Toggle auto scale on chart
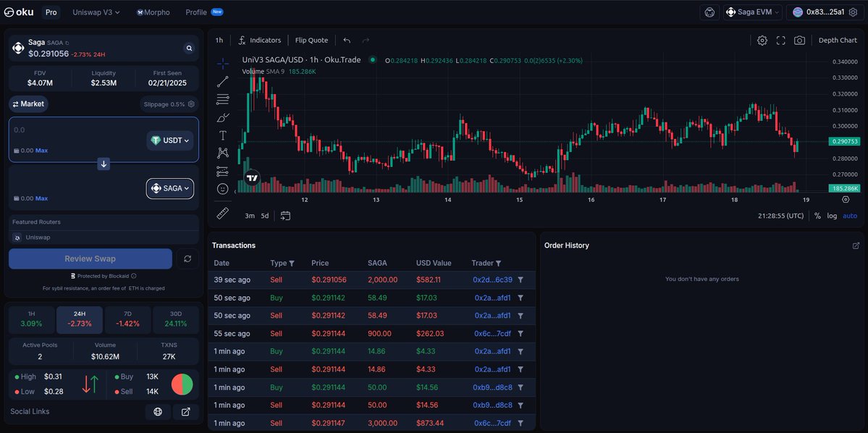This screenshot has width=868, height=433. 850,216
